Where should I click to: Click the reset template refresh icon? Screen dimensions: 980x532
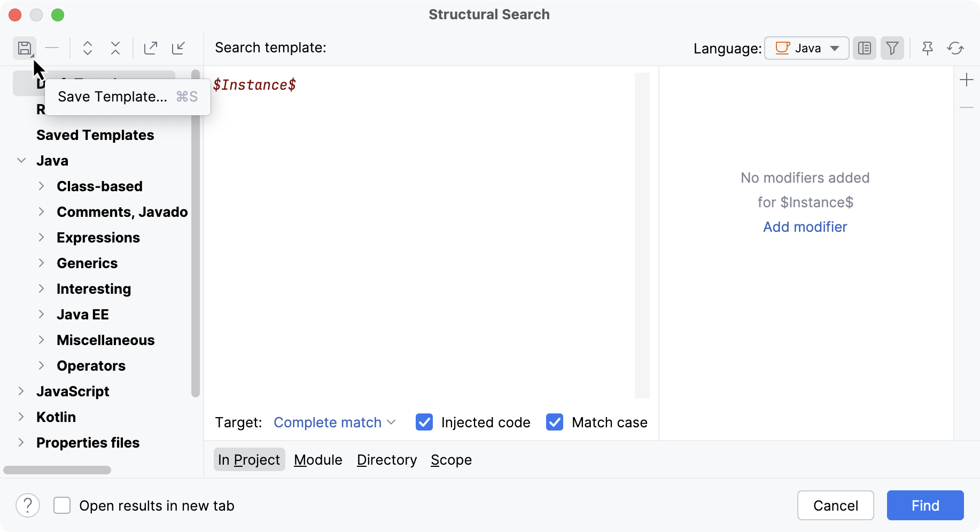tap(956, 48)
